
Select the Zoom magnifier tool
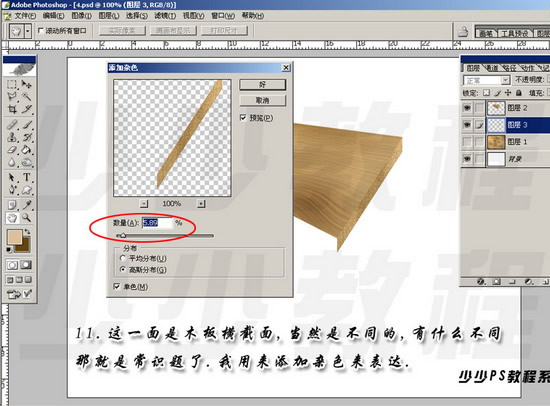click(x=27, y=218)
